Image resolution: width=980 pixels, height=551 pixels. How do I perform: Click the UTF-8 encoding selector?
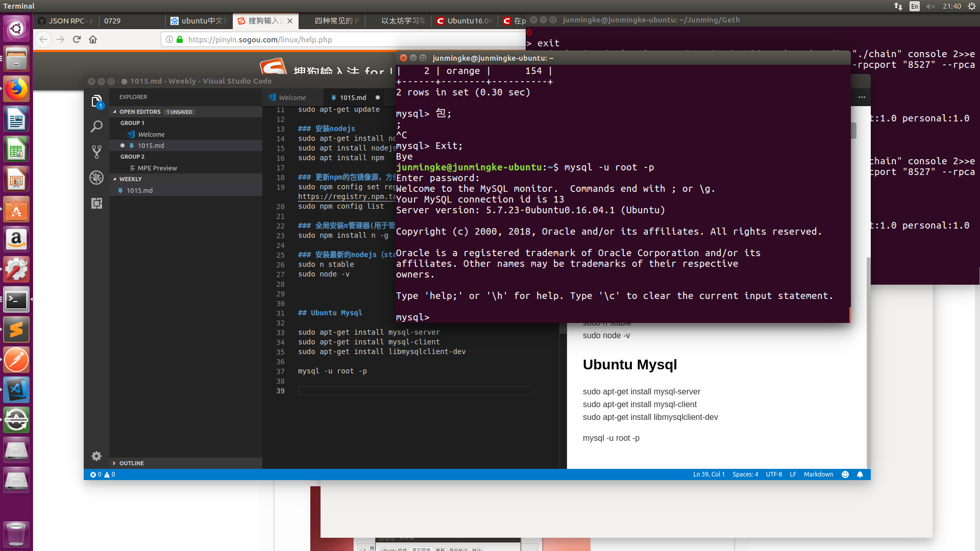tap(774, 474)
